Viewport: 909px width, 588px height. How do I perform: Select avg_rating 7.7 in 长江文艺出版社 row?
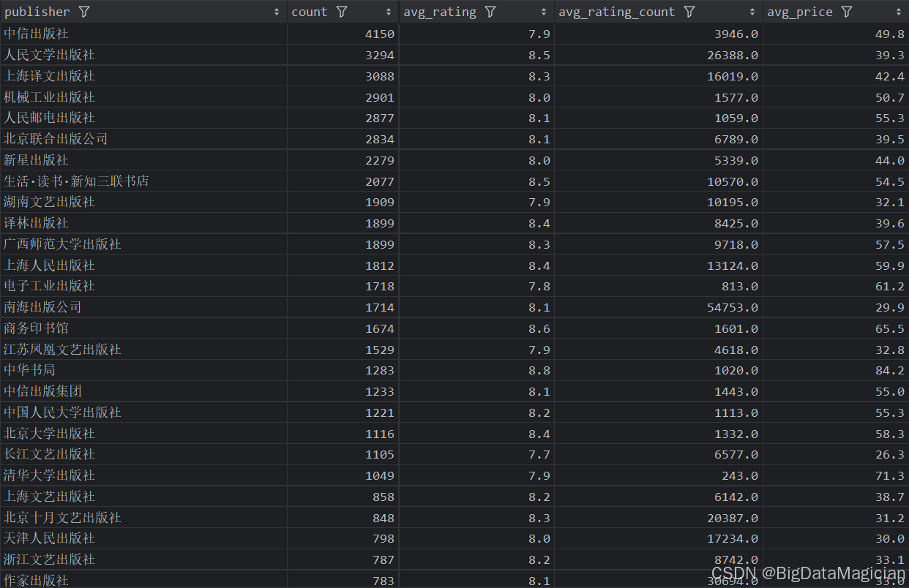click(x=539, y=455)
